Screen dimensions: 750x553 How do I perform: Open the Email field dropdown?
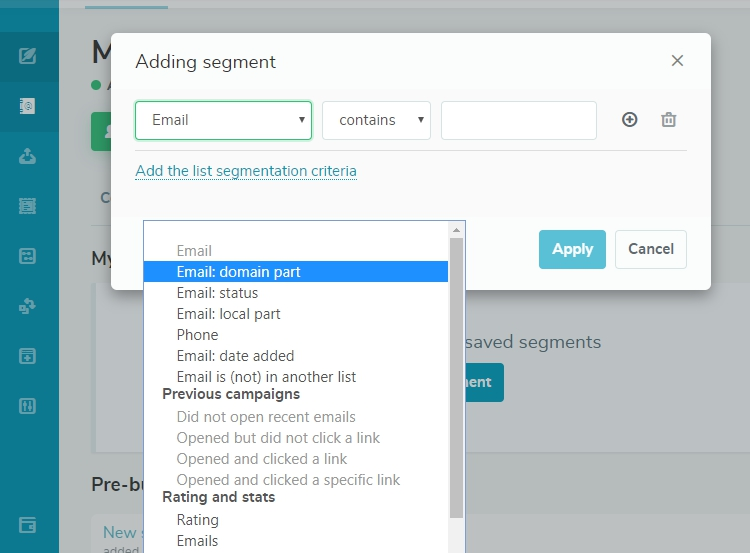223,120
